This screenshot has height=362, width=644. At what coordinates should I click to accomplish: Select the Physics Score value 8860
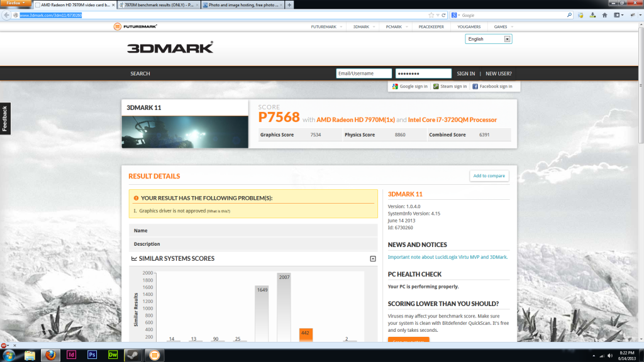point(400,134)
